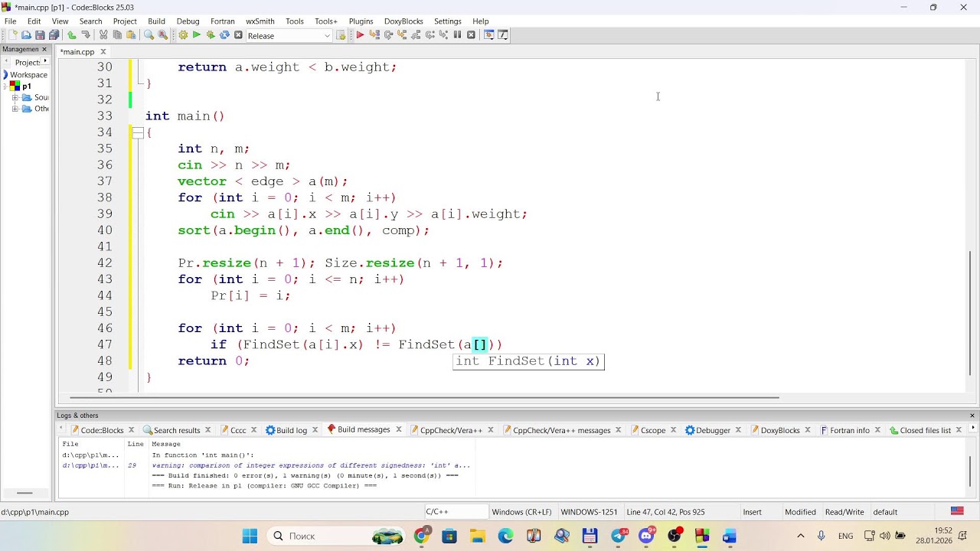Undo last edit with green arrow
The image size is (980, 551).
pyautogui.click(x=72, y=35)
